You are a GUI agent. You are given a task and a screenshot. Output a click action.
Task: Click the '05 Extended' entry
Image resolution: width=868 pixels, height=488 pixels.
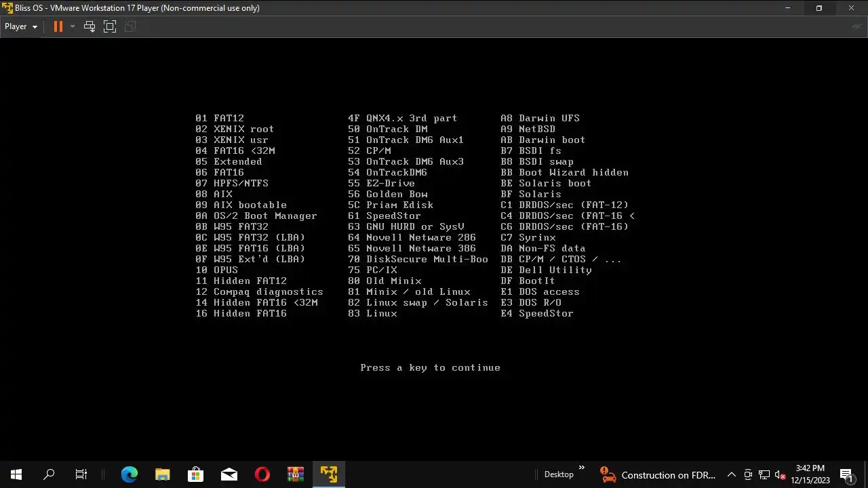click(229, 161)
